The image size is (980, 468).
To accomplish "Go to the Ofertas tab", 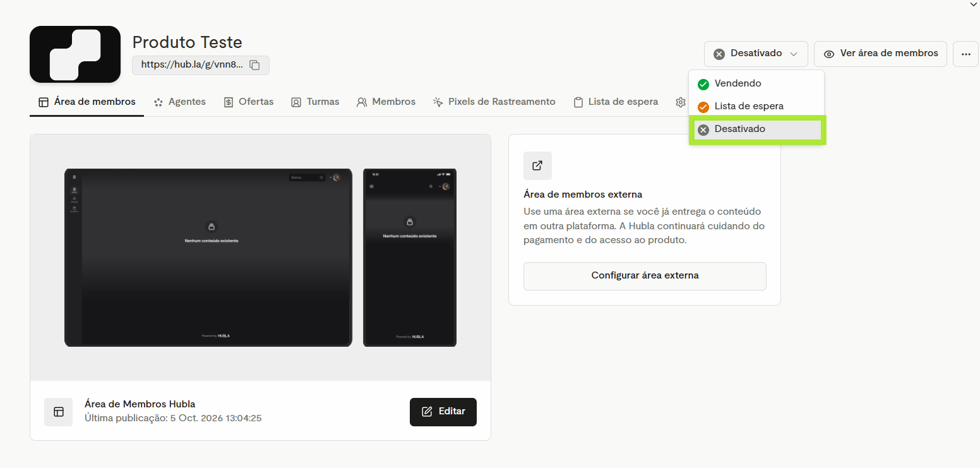I will pyautogui.click(x=248, y=102).
